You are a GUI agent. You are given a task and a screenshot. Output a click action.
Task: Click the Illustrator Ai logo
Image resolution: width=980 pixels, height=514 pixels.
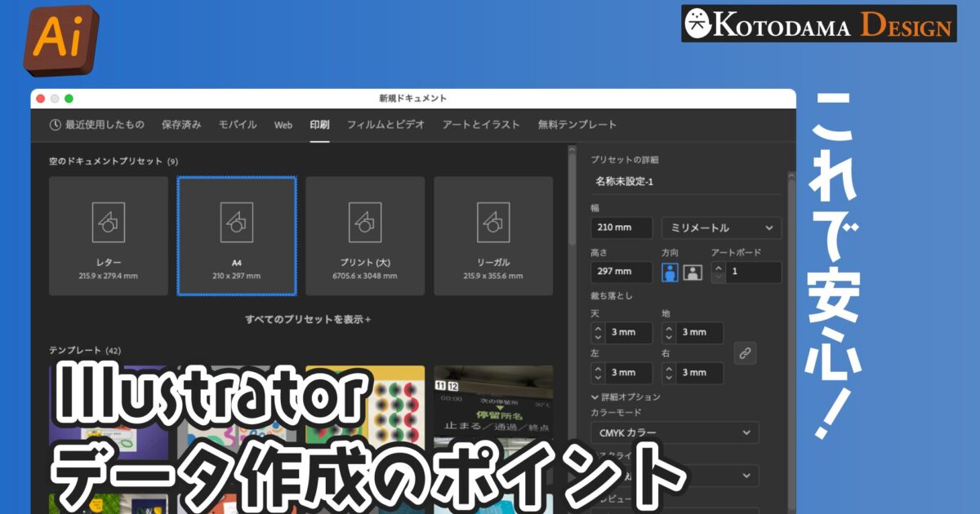[x=60, y=38]
